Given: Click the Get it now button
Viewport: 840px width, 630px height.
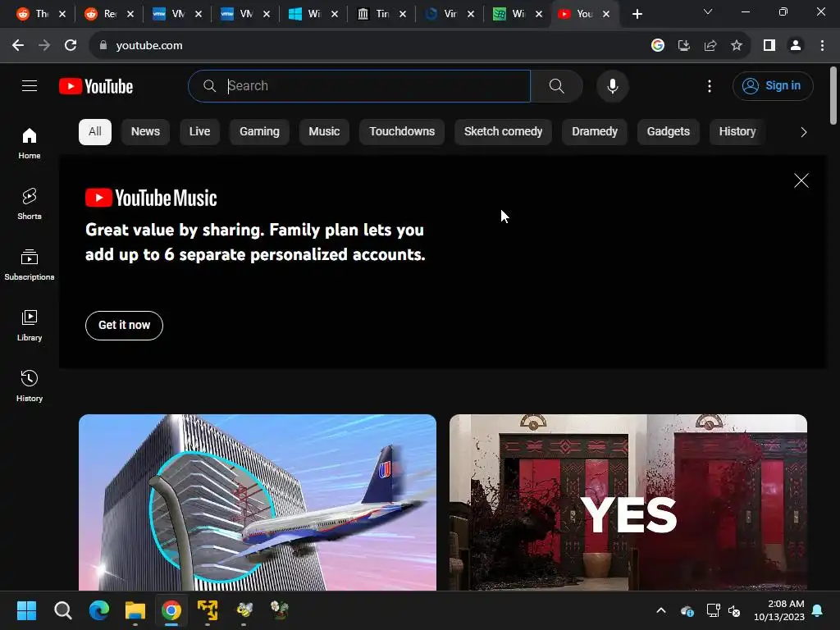Looking at the screenshot, I should (x=125, y=325).
